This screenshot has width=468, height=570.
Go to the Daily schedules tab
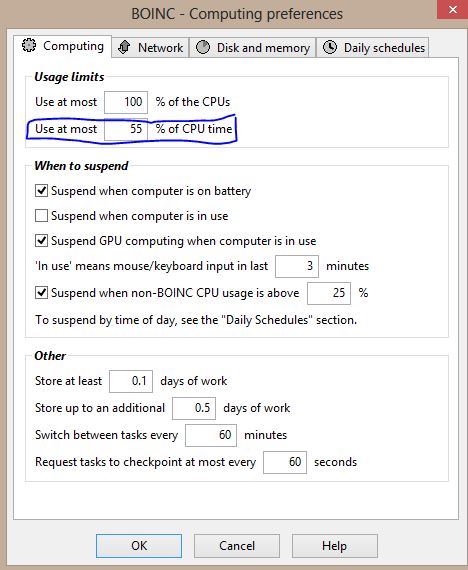point(373,47)
